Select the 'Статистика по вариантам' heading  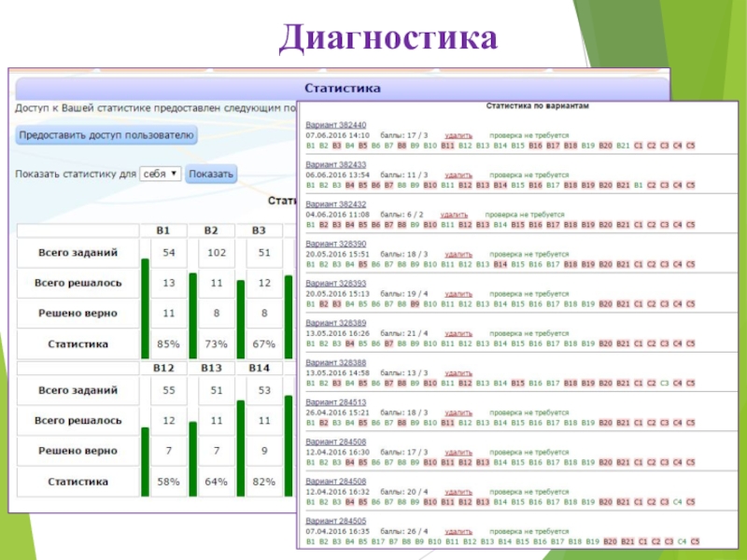pos(538,105)
